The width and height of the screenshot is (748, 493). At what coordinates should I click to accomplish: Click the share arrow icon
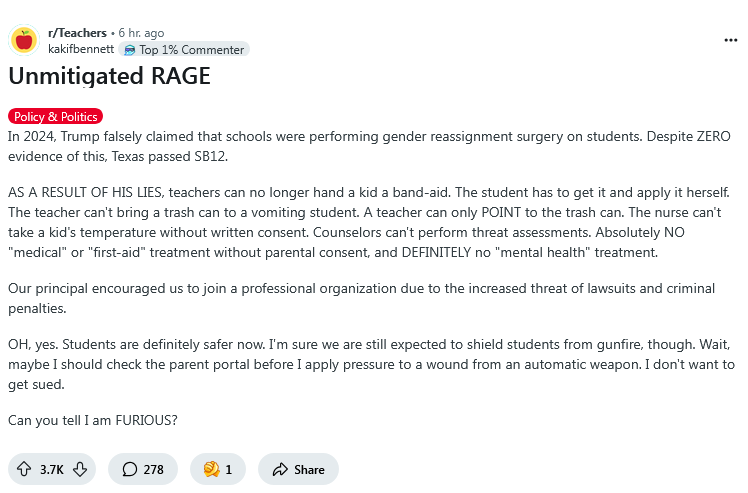(x=279, y=469)
